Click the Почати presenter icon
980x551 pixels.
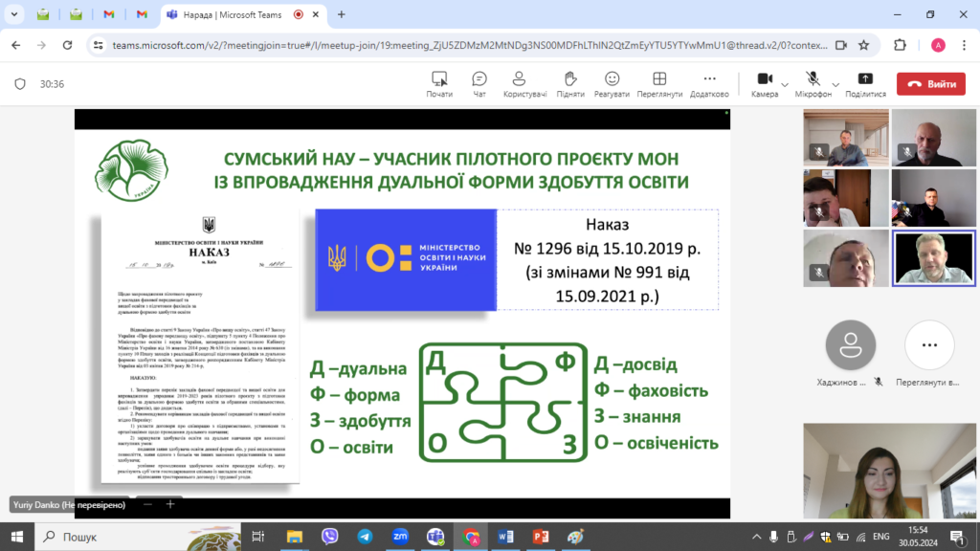[439, 83]
